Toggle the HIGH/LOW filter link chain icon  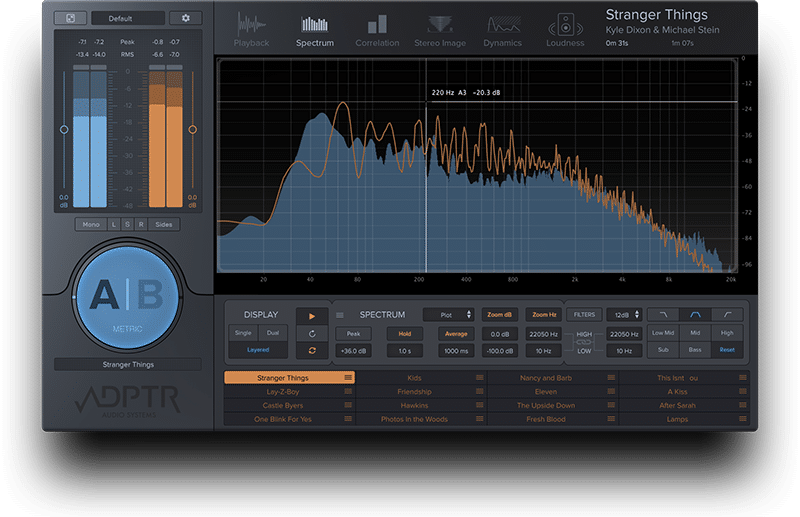coord(584,342)
